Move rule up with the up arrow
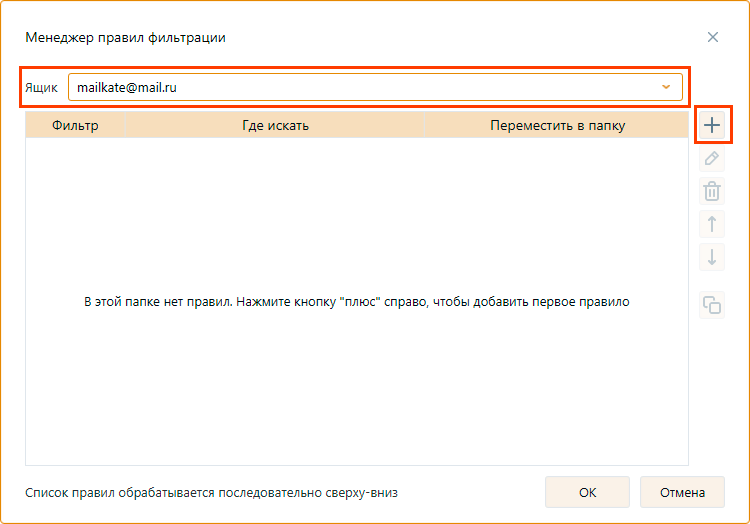 [x=712, y=224]
